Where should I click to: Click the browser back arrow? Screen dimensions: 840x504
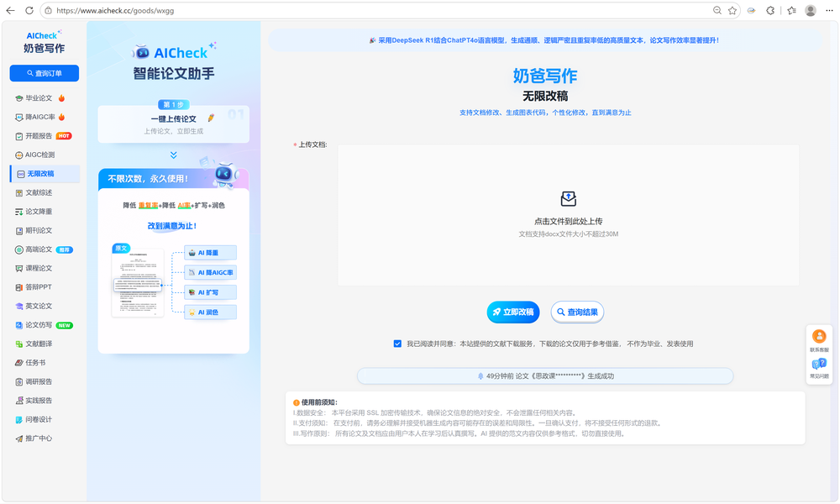click(10, 10)
